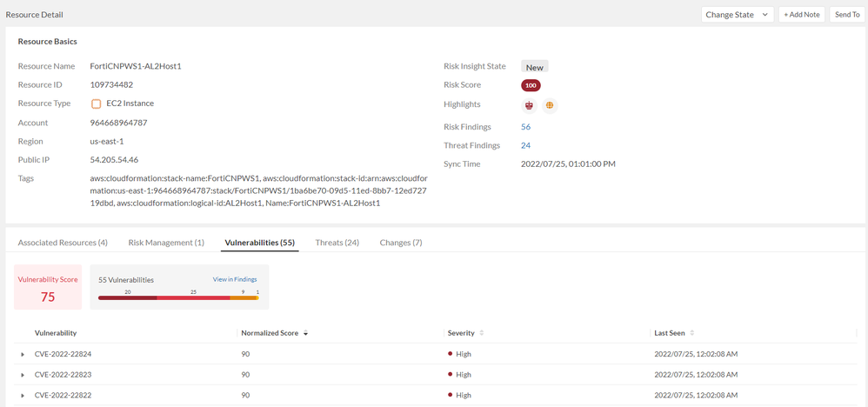Screen dimensions: 868x407
Task: Click the orange globe highlight icon
Action: coord(549,104)
